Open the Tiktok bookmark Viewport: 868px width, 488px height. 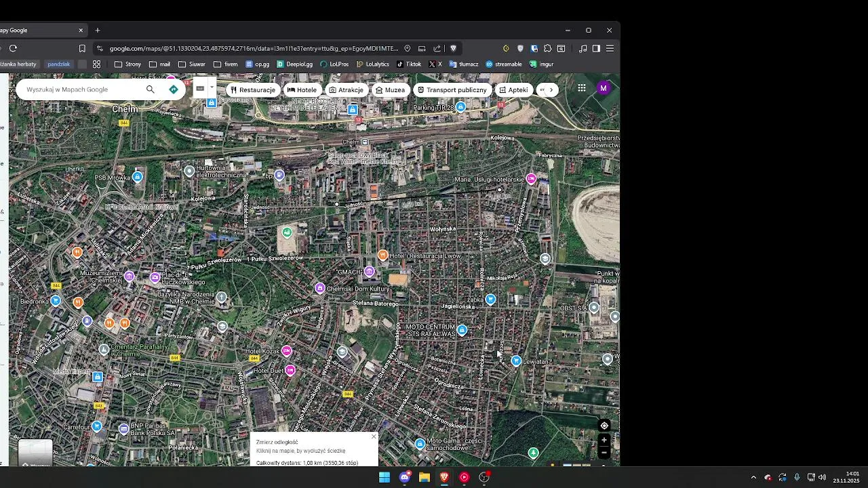409,64
